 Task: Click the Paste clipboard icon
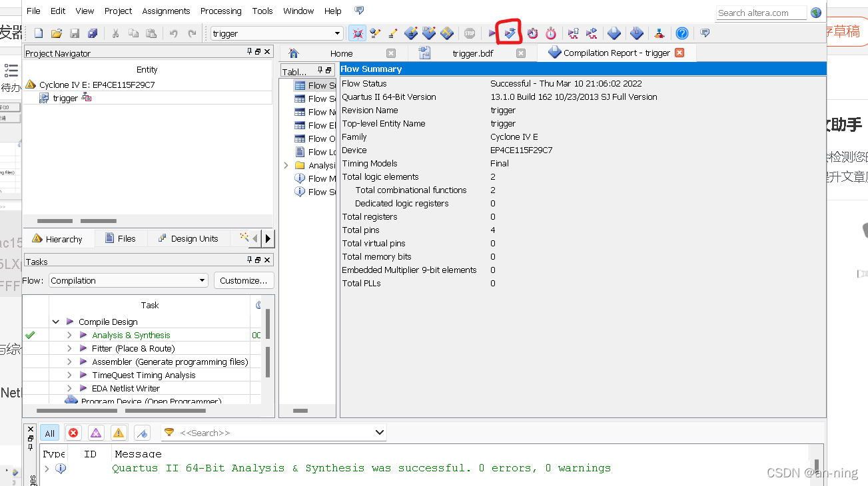click(x=151, y=33)
